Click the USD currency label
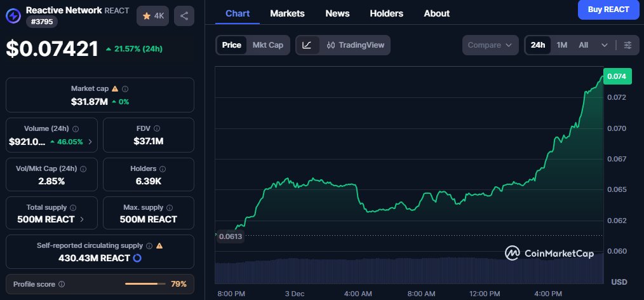Screen dimensions: 644x300 point(619,282)
